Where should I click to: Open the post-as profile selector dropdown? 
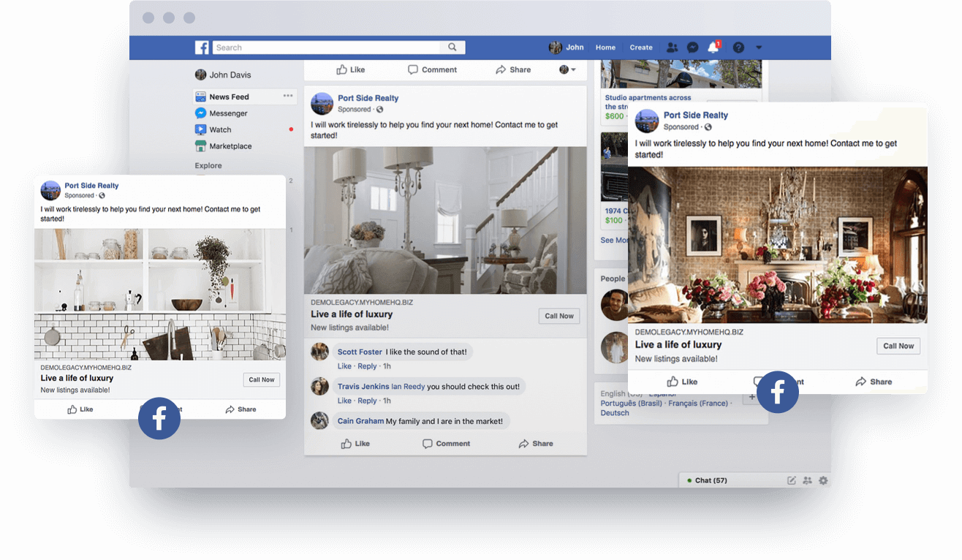tap(567, 69)
